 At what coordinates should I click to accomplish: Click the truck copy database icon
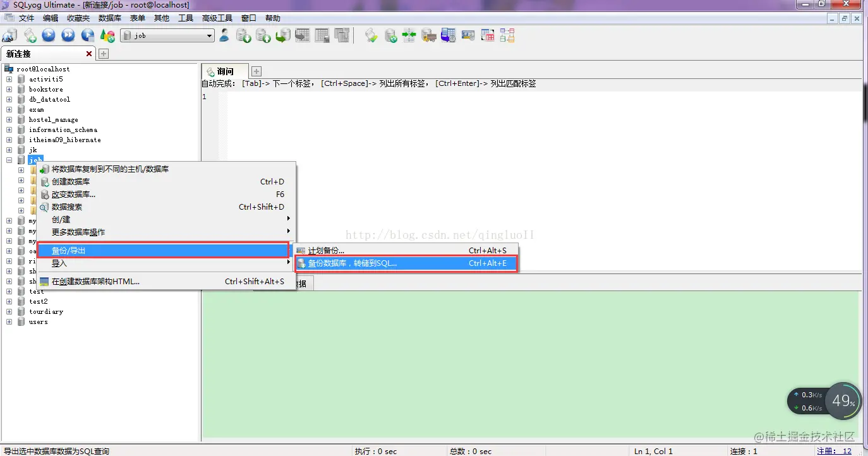pyautogui.click(x=429, y=36)
